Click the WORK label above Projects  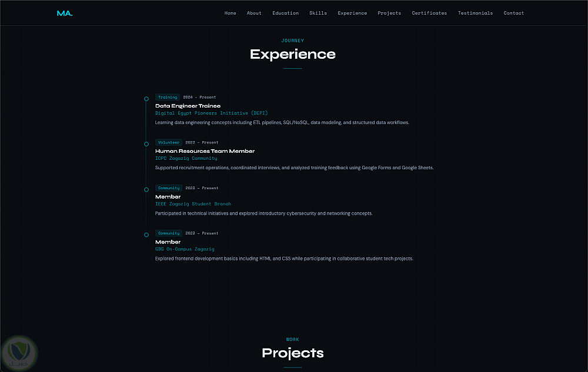coord(293,340)
